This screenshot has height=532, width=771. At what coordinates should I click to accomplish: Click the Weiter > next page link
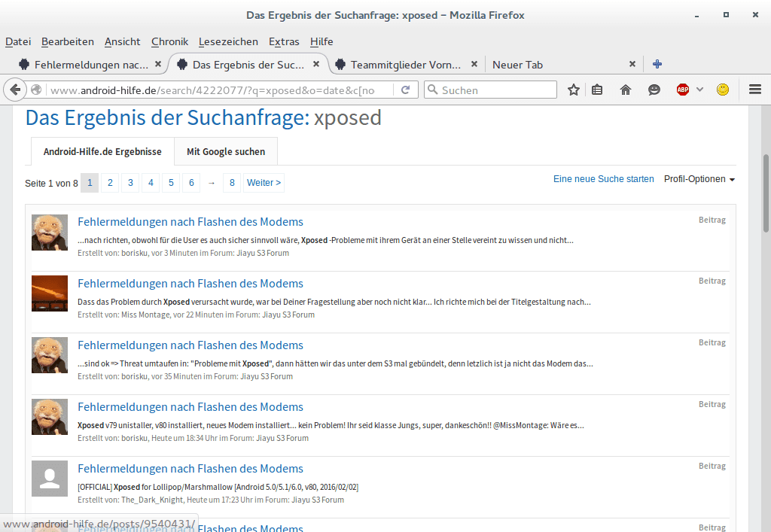(264, 183)
